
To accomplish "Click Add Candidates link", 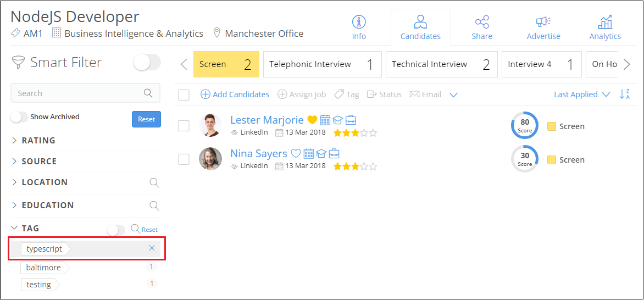I will (235, 95).
